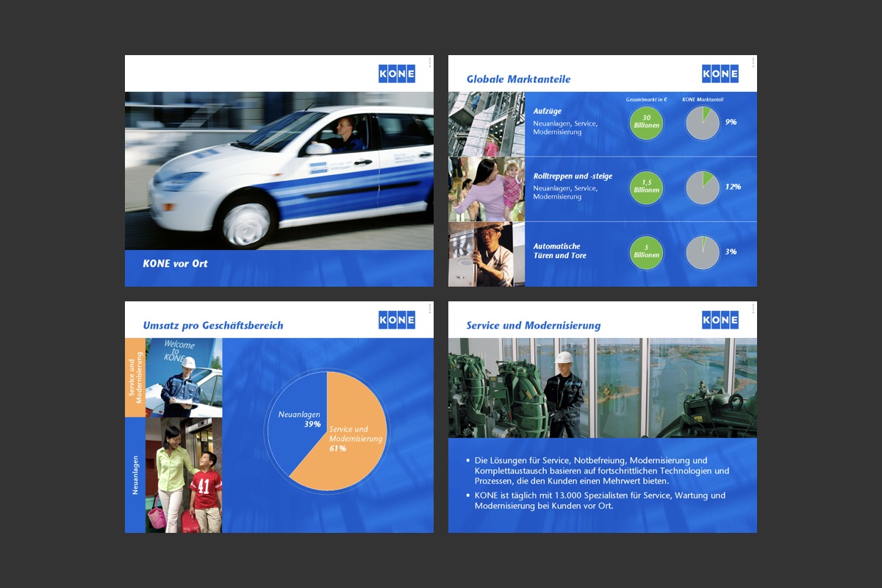Click the 9% market share pie chart
The height and width of the screenshot is (588, 882).
(702, 123)
